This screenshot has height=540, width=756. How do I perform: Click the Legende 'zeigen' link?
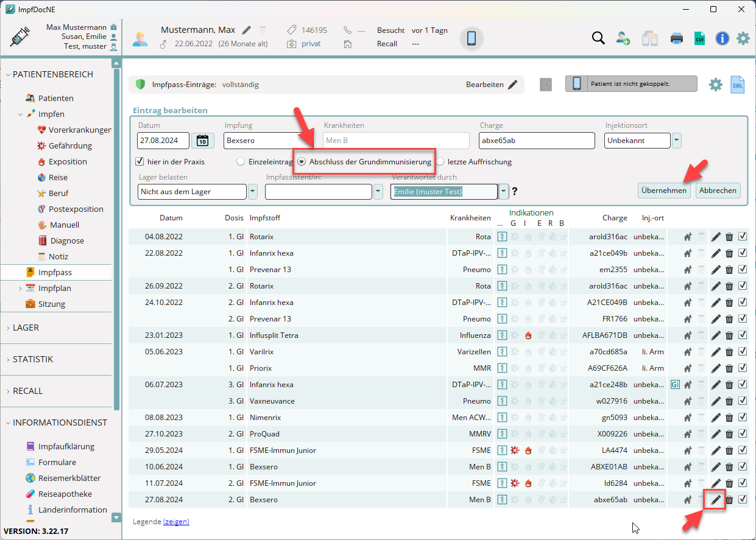(176, 522)
